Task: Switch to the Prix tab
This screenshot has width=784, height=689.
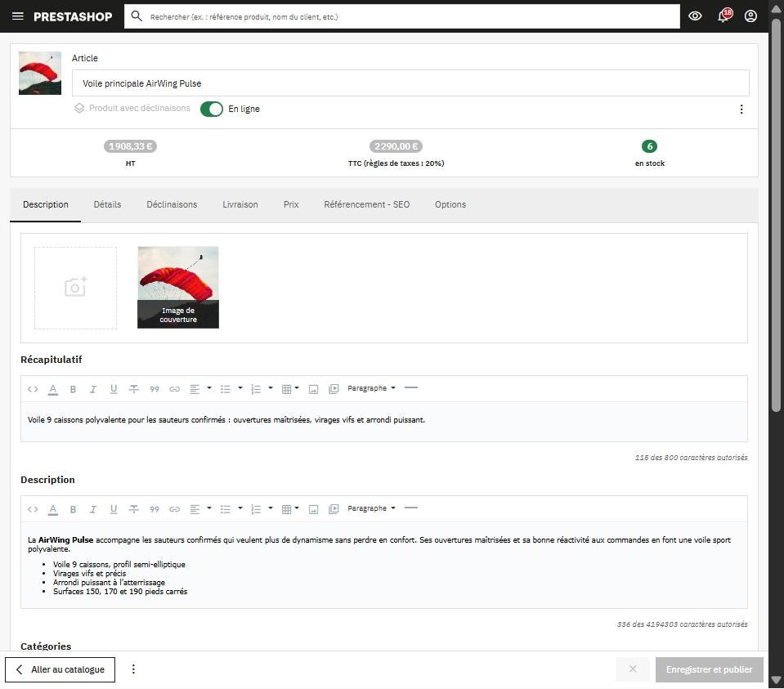Action: pyautogui.click(x=291, y=204)
